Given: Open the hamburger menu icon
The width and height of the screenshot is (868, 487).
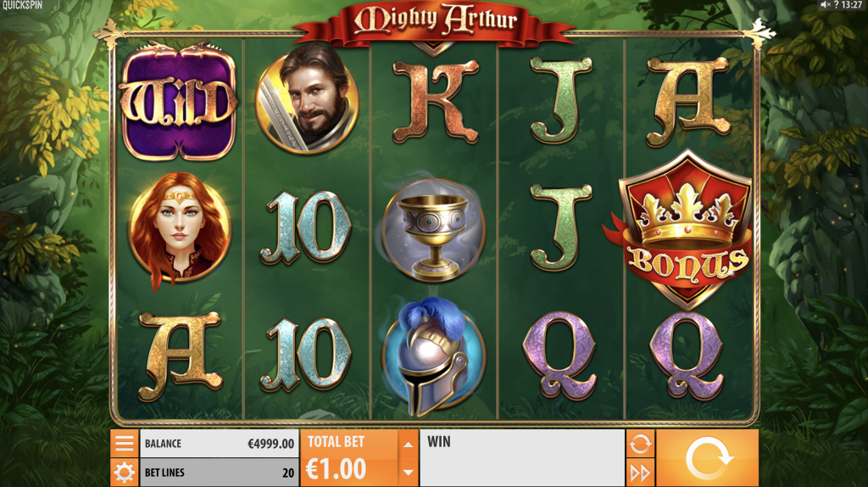Looking at the screenshot, I should [124, 443].
